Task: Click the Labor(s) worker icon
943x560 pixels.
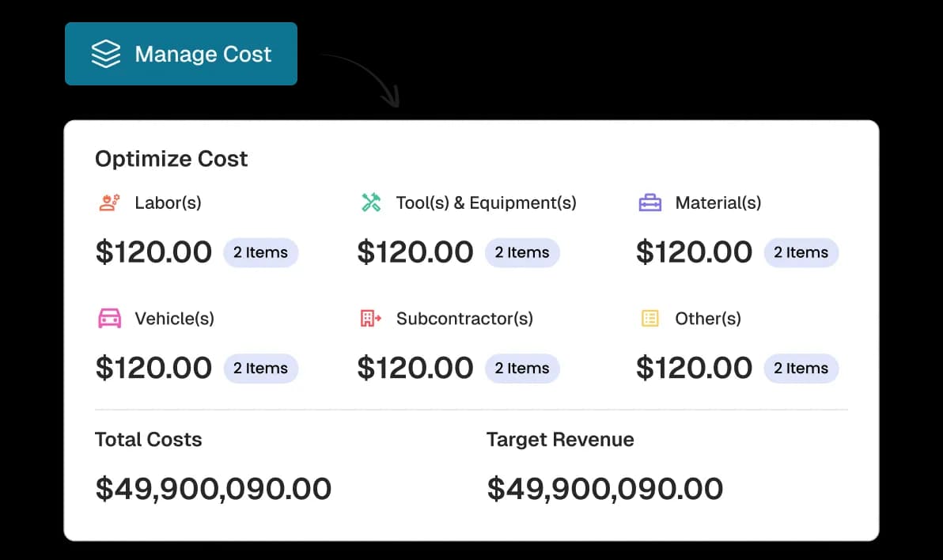Action: 109,202
